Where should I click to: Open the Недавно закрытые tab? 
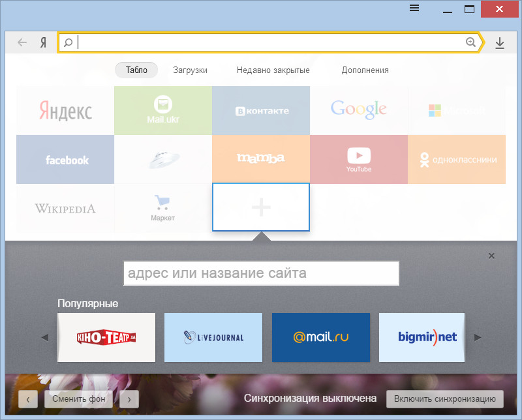[273, 70]
